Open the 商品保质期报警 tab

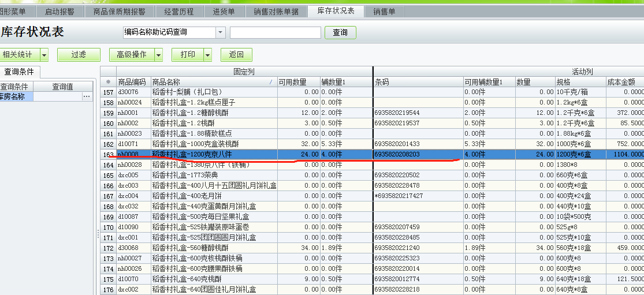point(120,12)
